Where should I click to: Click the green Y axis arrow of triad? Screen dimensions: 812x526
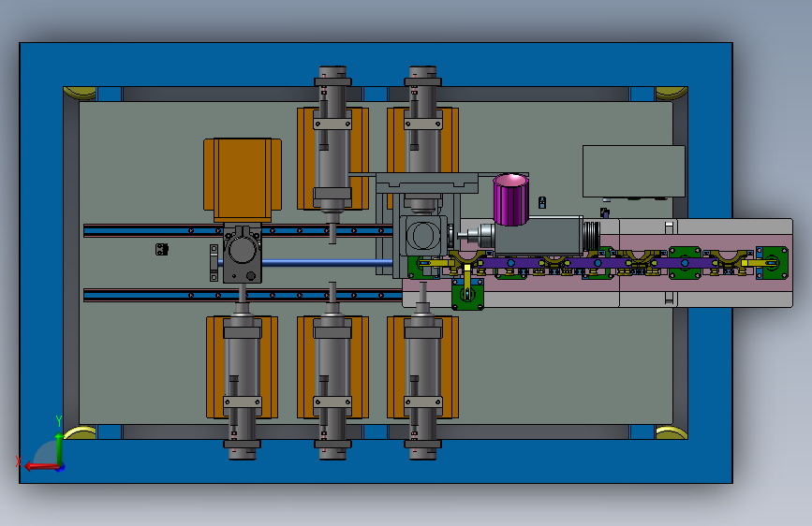[x=59, y=447]
